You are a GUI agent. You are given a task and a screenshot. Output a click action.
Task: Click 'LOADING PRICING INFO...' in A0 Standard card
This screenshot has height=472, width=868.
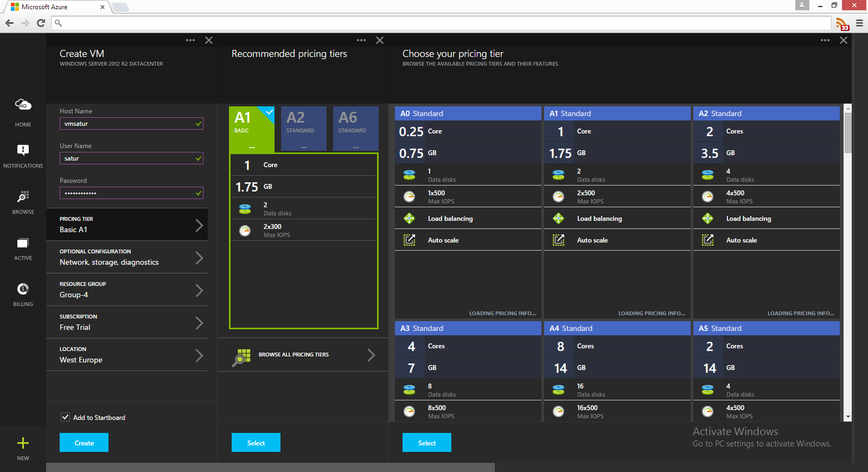coord(502,314)
